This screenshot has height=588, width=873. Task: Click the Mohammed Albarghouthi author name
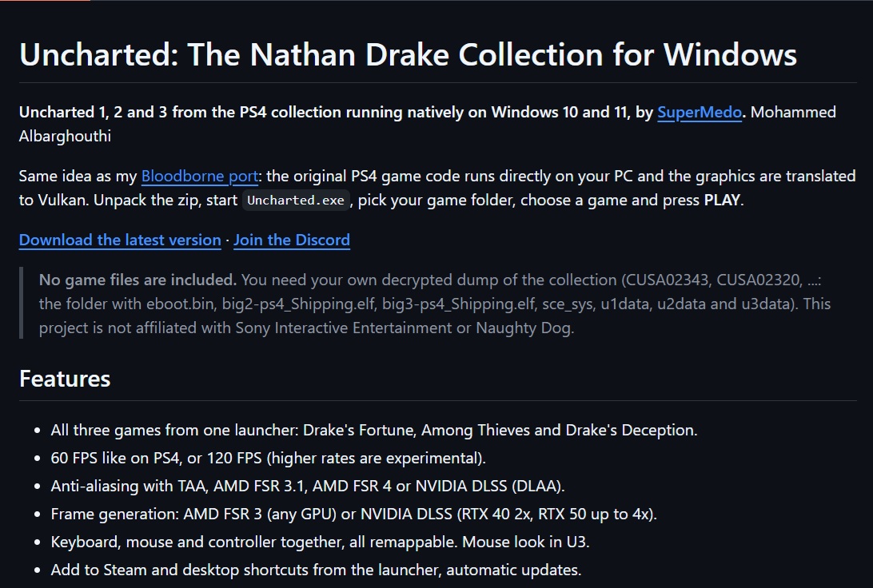pyautogui.click(x=793, y=113)
